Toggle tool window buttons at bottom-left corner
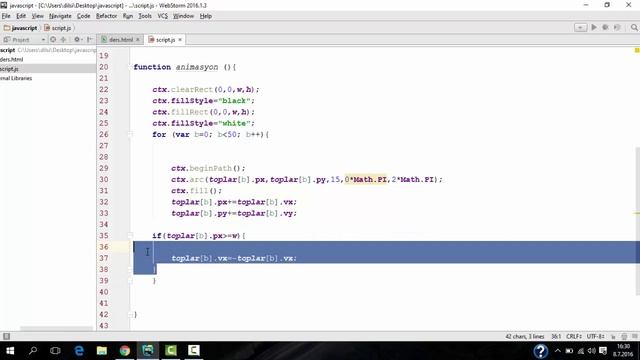 click(6, 336)
